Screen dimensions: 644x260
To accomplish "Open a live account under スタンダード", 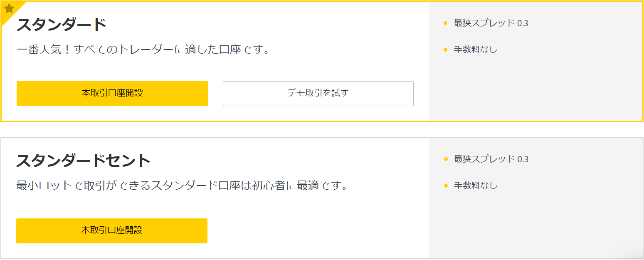I will (112, 93).
